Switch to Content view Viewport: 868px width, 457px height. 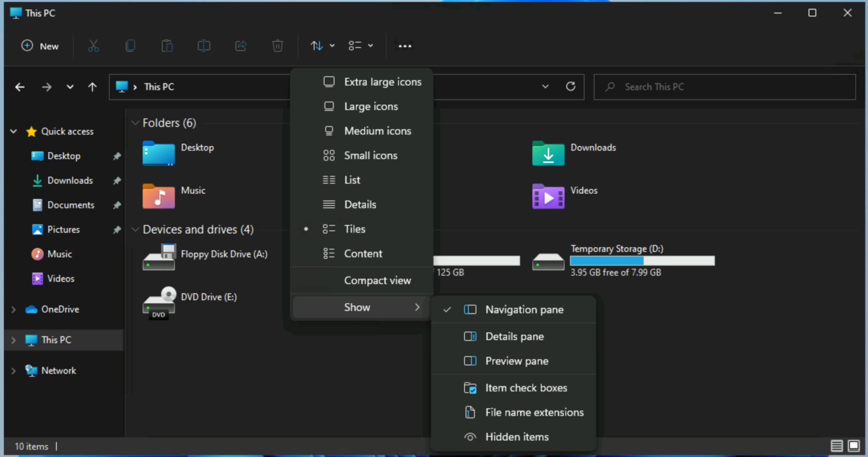(362, 254)
